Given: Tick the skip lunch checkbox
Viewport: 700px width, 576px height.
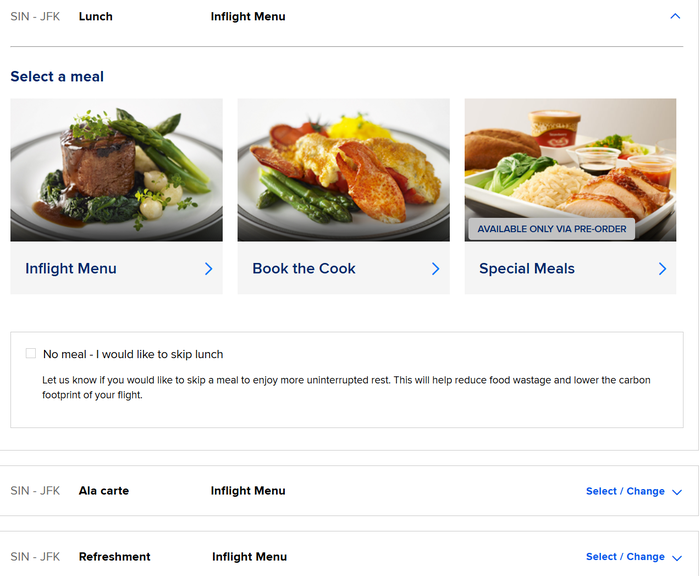Looking at the screenshot, I should pos(31,354).
